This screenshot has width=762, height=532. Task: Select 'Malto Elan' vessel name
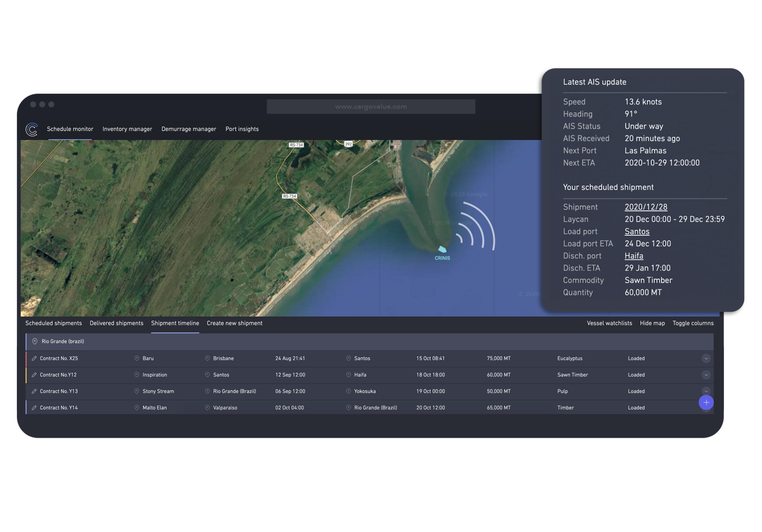tap(155, 407)
